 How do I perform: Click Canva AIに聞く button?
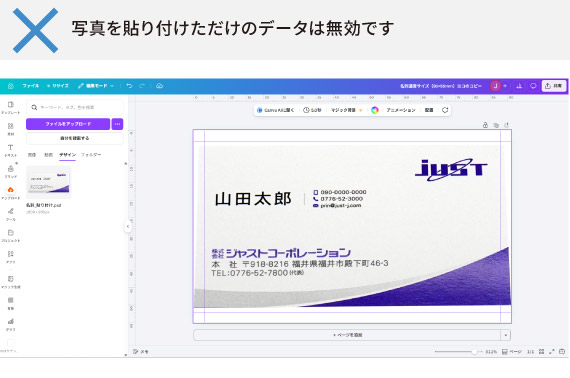click(x=276, y=110)
